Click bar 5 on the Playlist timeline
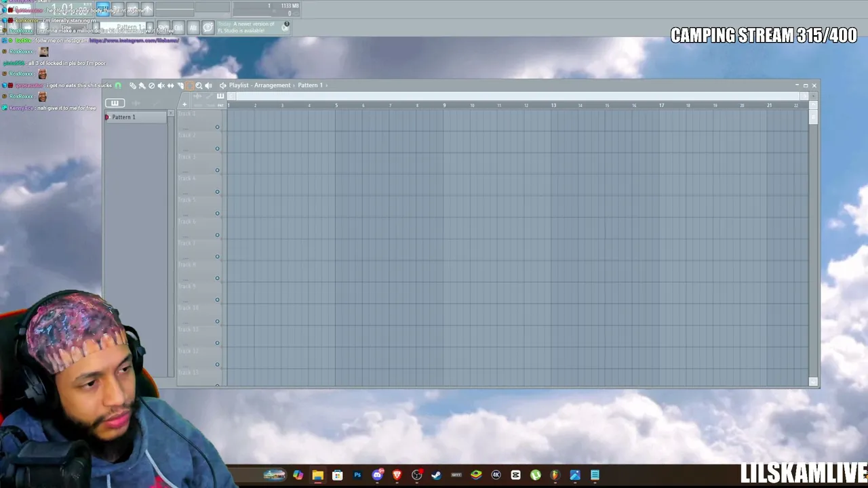Viewport: 868px width, 488px height. (x=336, y=105)
